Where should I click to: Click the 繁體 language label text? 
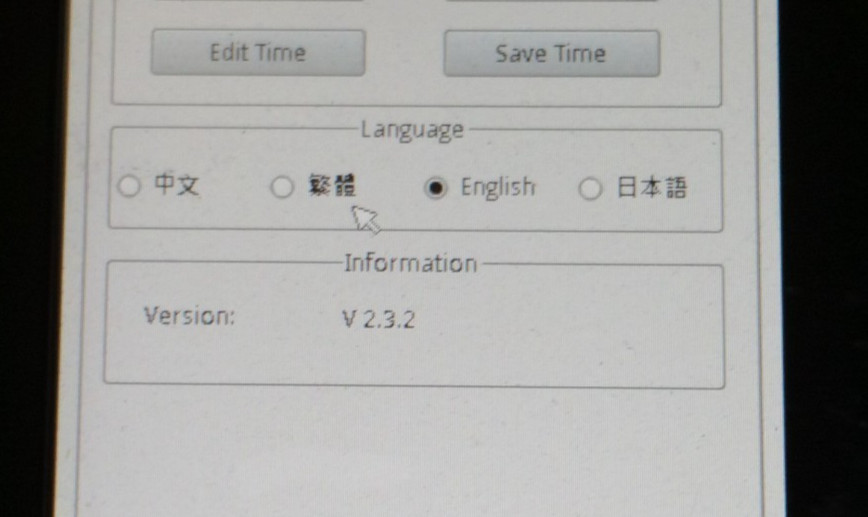[x=332, y=187]
